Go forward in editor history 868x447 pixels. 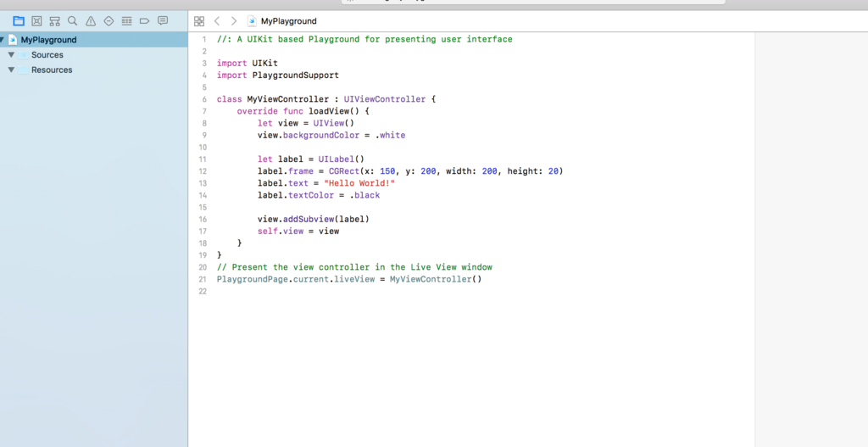click(234, 21)
